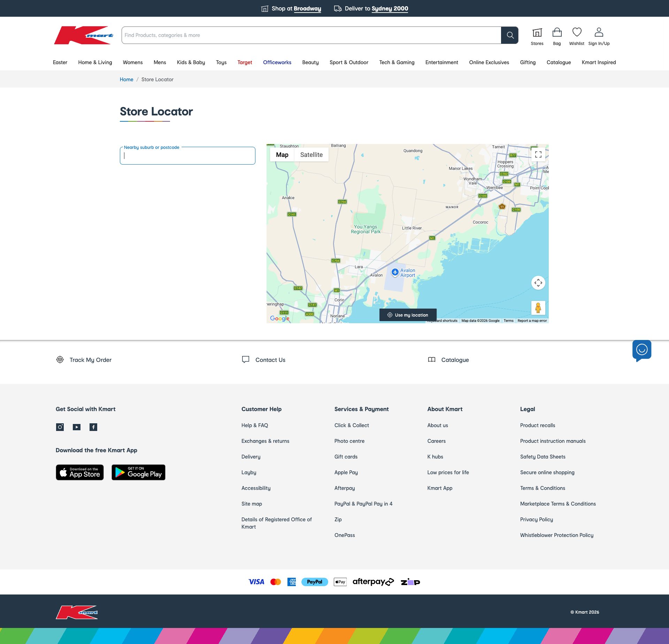Select the Map view toggle
669x644 pixels.
click(x=282, y=154)
